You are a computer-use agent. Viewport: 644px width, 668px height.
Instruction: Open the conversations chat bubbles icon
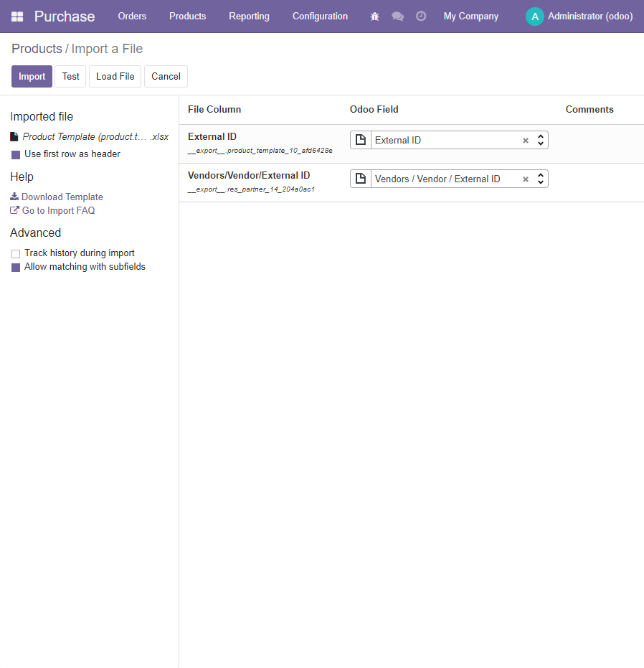coord(398,17)
